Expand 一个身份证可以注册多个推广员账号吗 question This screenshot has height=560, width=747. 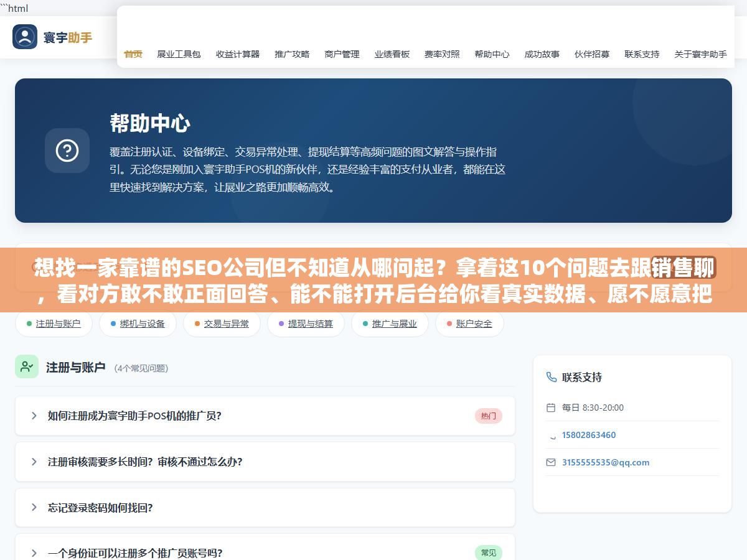tap(265, 548)
